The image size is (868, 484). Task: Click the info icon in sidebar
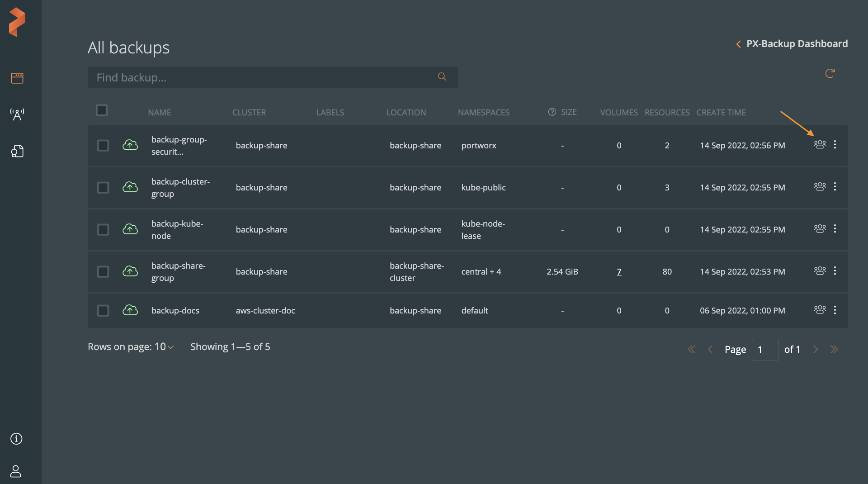[x=16, y=439]
